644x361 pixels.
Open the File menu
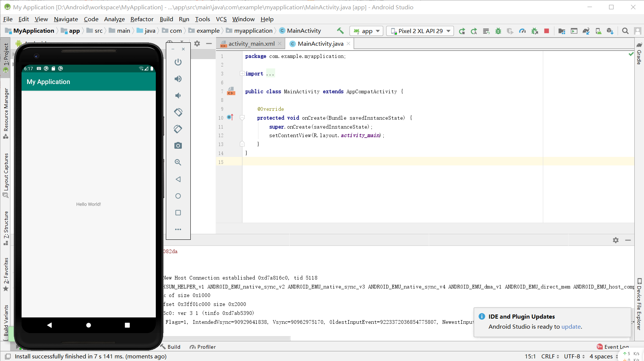(x=8, y=19)
